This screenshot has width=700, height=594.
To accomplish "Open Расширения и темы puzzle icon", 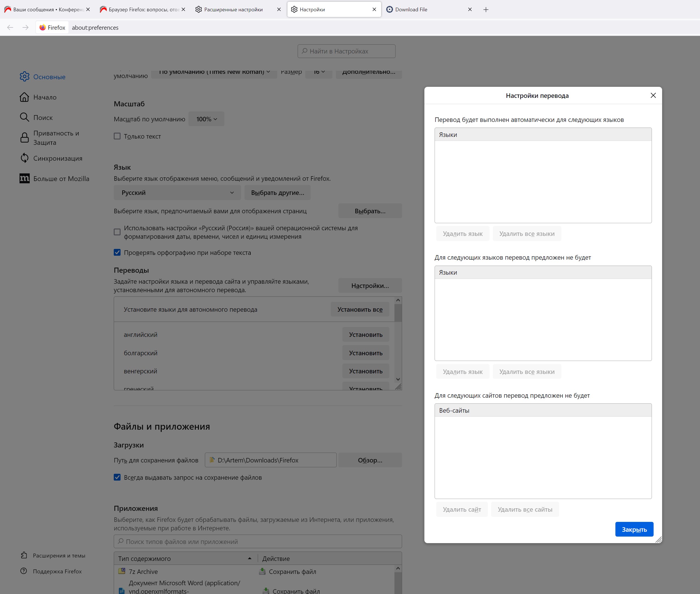I will [x=24, y=555].
